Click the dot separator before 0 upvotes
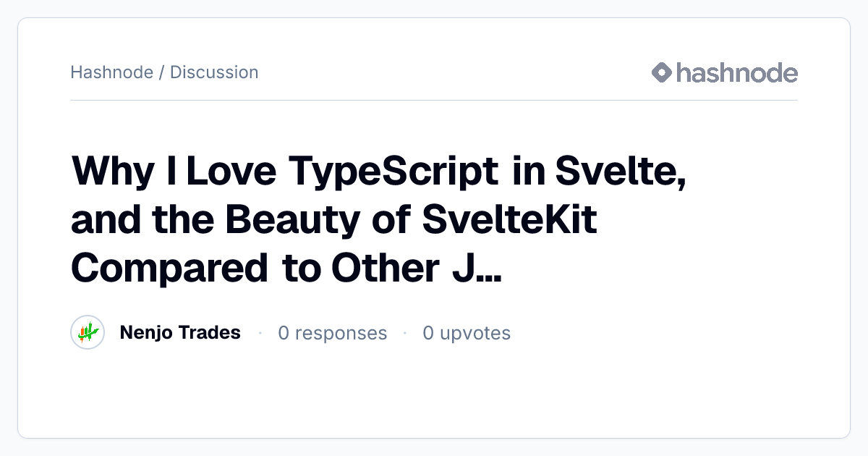868x456 pixels. (x=404, y=333)
